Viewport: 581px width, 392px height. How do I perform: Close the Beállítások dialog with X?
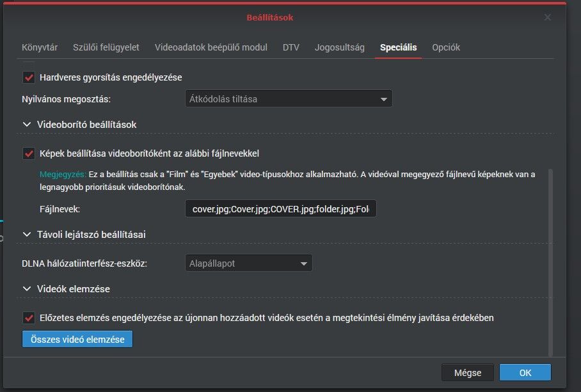pos(547,17)
